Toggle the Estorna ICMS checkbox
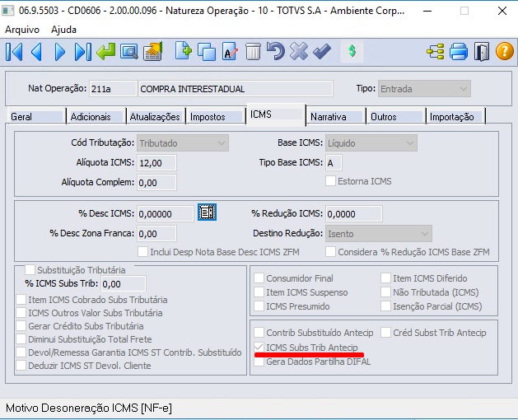Viewport: 518px width, 420px height. 331,181
